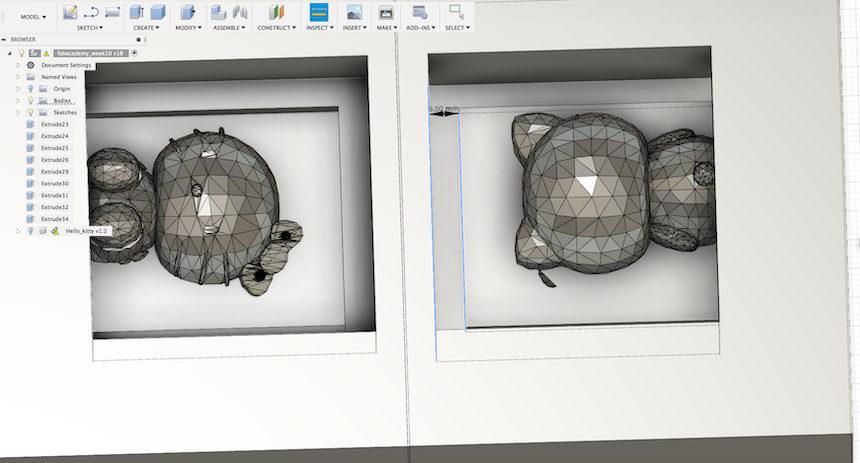Screen dimensions: 860x463
Task: Click the Sketches folder icon
Action: tap(43, 112)
